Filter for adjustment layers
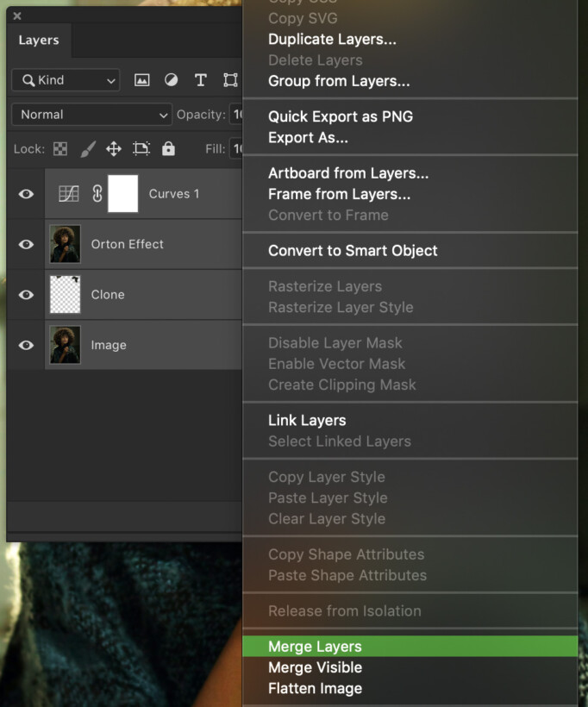 [x=171, y=79]
